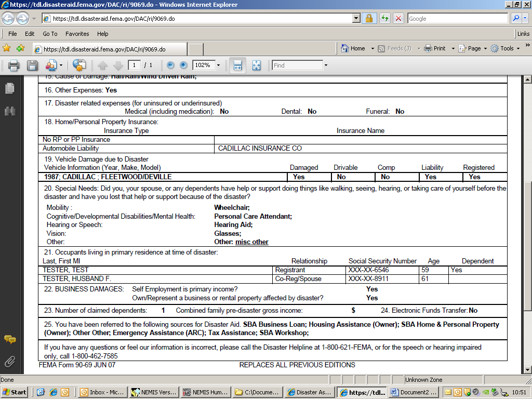Toggle the fit one full page view
The width and height of the screenshot is (532, 399).
(x=256, y=65)
